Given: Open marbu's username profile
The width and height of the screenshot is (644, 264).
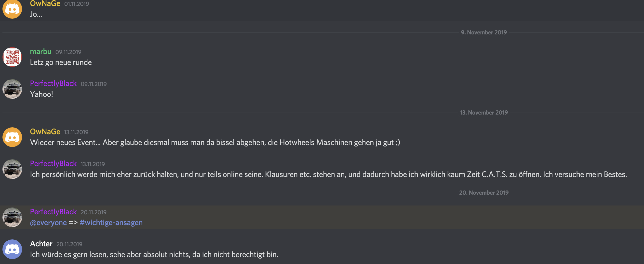Looking at the screenshot, I should point(40,51).
